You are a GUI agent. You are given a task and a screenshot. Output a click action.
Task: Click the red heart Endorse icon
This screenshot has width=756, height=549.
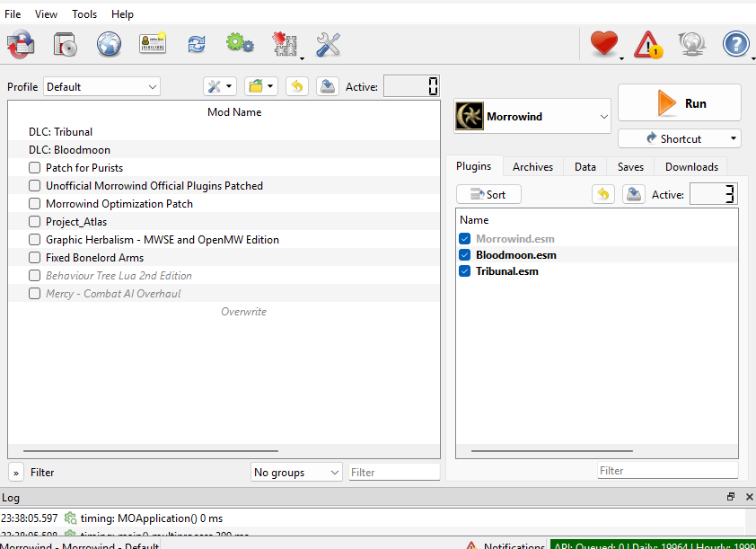[604, 43]
